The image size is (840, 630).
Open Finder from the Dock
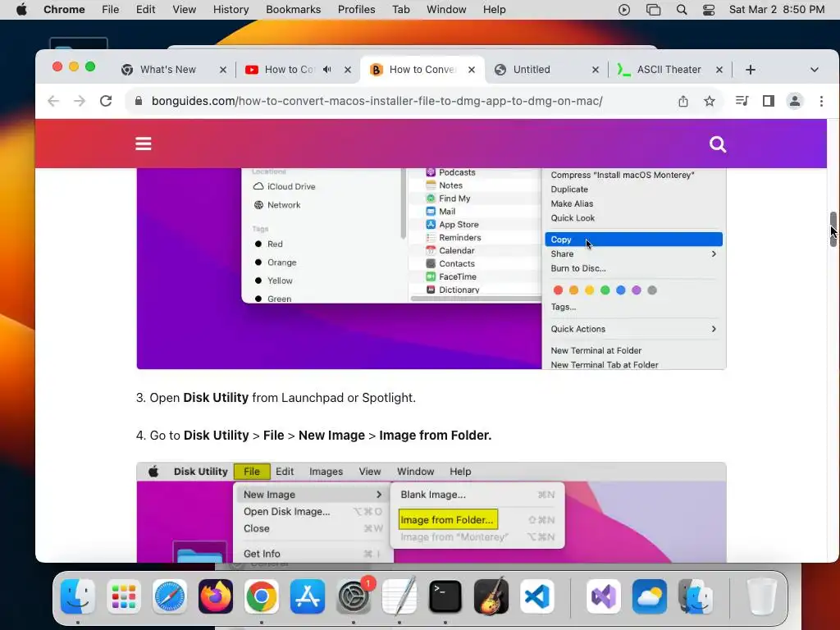pyautogui.click(x=78, y=596)
